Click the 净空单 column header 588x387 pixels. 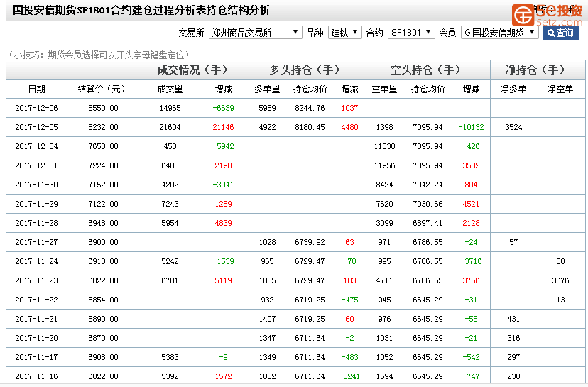(560, 89)
